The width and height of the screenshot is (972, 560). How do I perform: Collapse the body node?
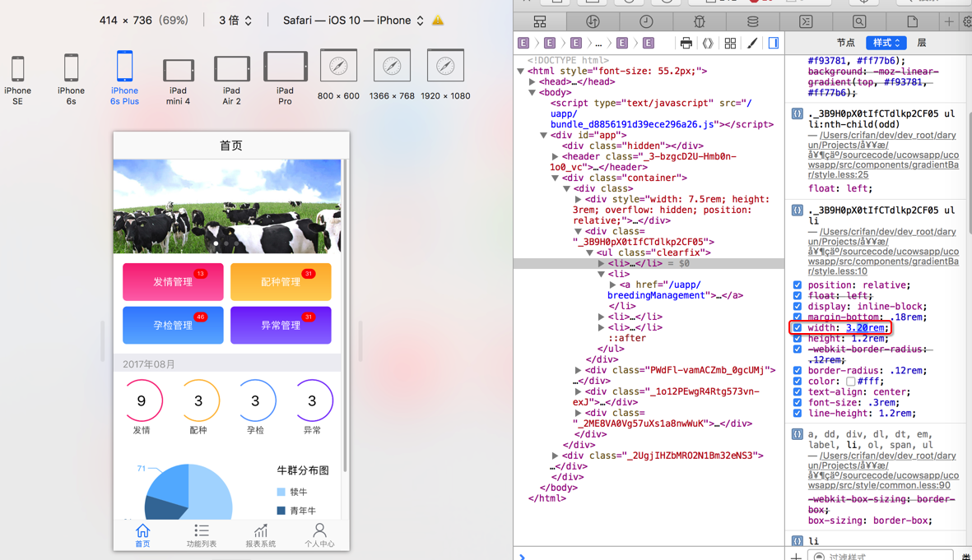click(x=532, y=92)
